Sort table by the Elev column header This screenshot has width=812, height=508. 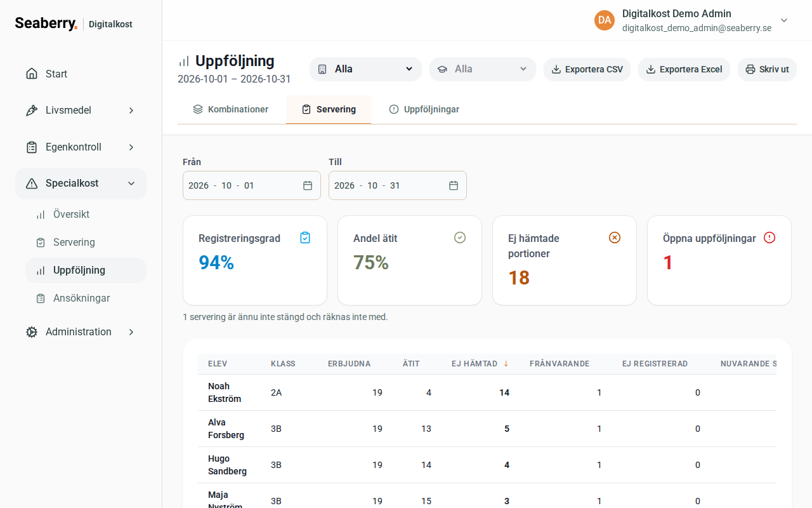[x=218, y=364]
